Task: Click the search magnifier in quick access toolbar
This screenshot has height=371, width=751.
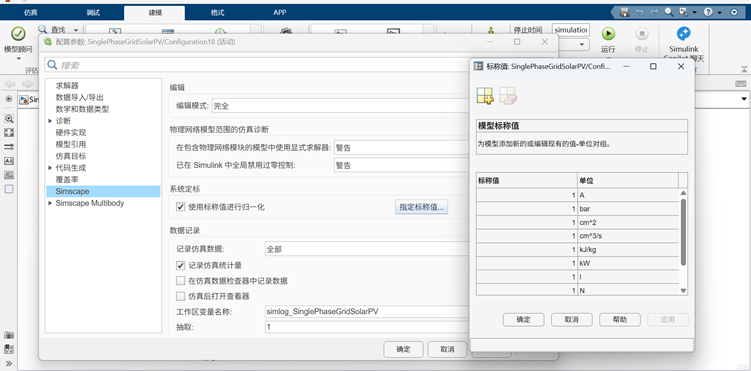Action: click(x=669, y=12)
